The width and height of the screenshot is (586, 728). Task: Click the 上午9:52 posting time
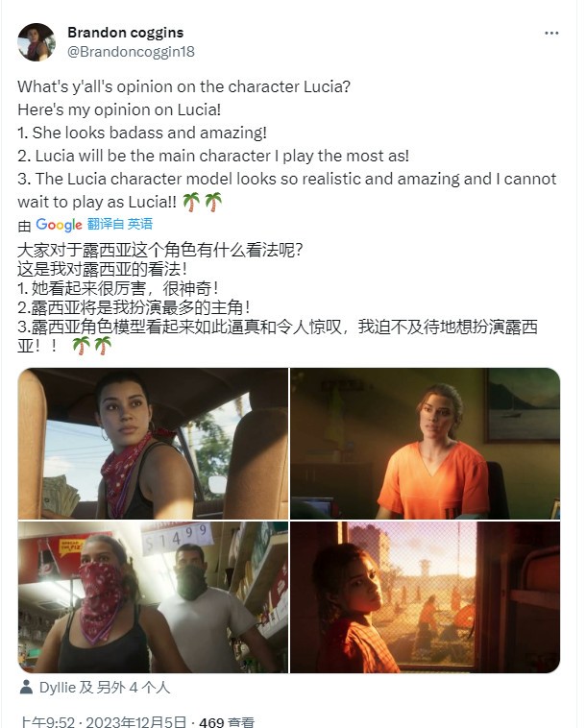point(46,722)
